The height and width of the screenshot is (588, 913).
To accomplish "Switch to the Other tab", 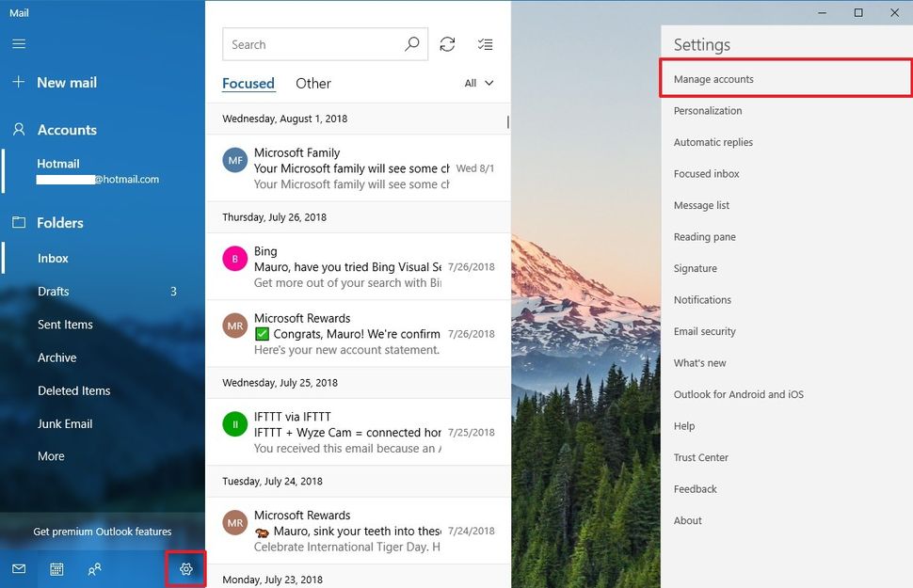I will click(312, 83).
